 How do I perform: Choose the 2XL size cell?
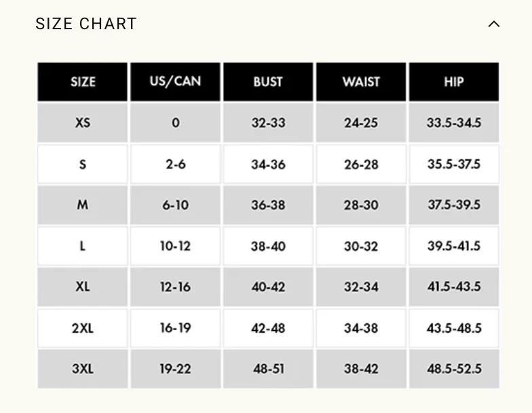coord(83,328)
